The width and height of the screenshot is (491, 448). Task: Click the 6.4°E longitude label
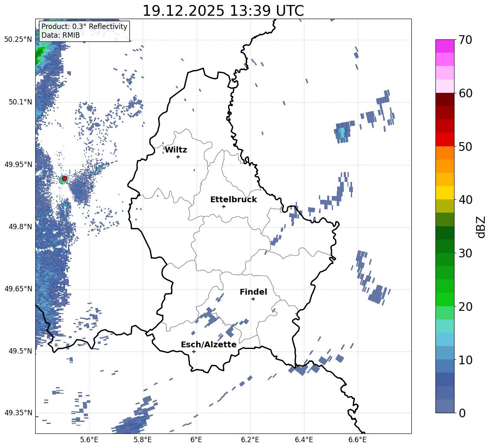(304, 440)
